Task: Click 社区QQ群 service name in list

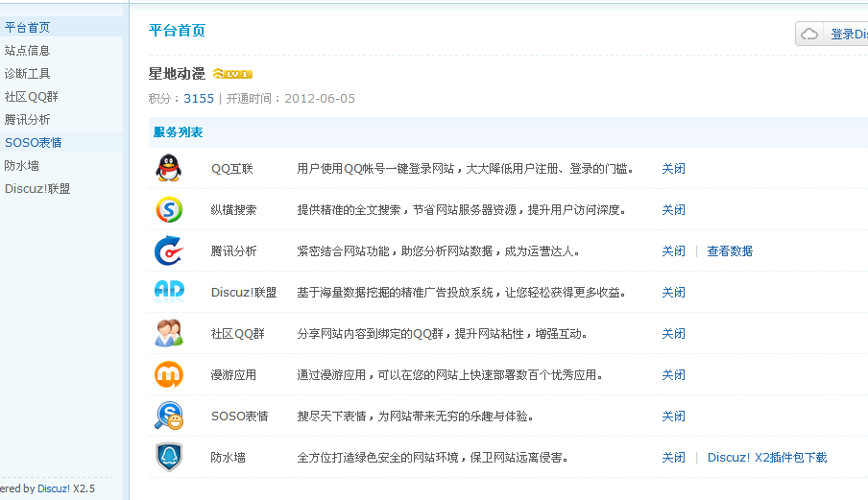Action: click(237, 334)
